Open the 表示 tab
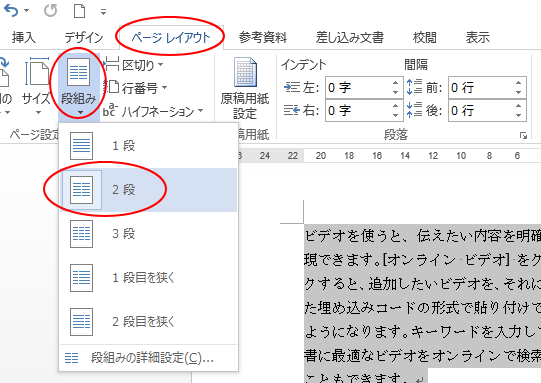 478,37
